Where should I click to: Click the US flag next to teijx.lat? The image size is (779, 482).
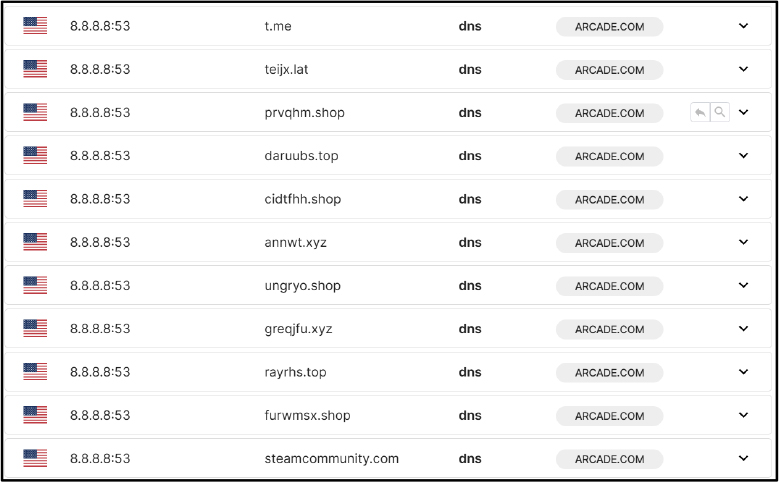click(35, 69)
